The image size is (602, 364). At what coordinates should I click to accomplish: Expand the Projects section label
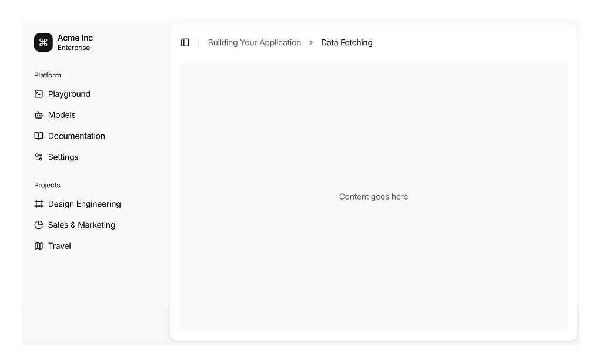click(47, 185)
